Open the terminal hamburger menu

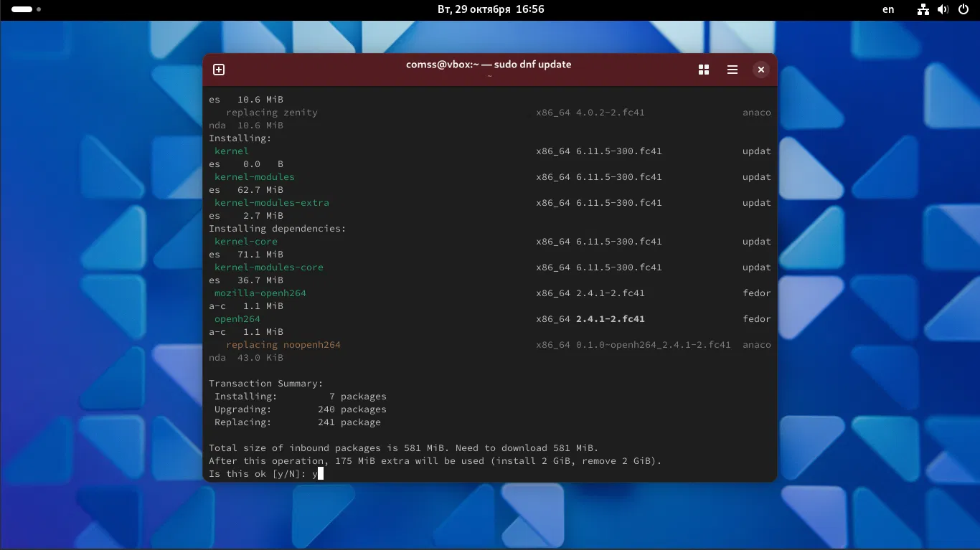tap(732, 70)
